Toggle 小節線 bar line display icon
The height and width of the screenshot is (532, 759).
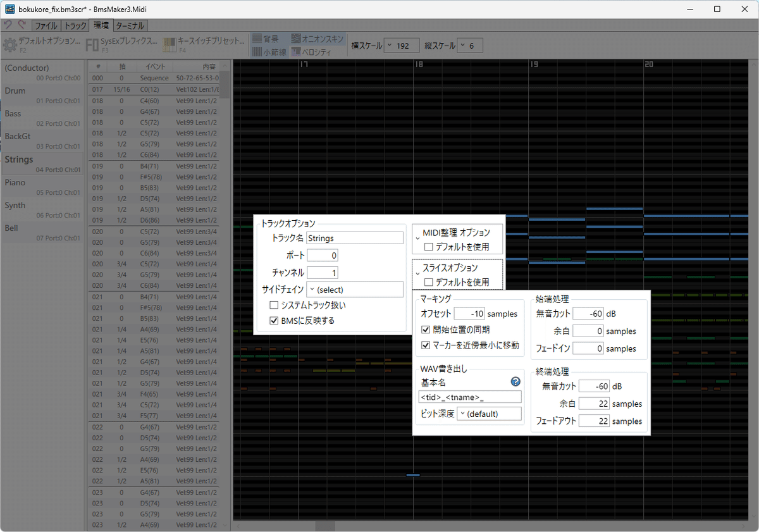pyautogui.click(x=257, y=51)
